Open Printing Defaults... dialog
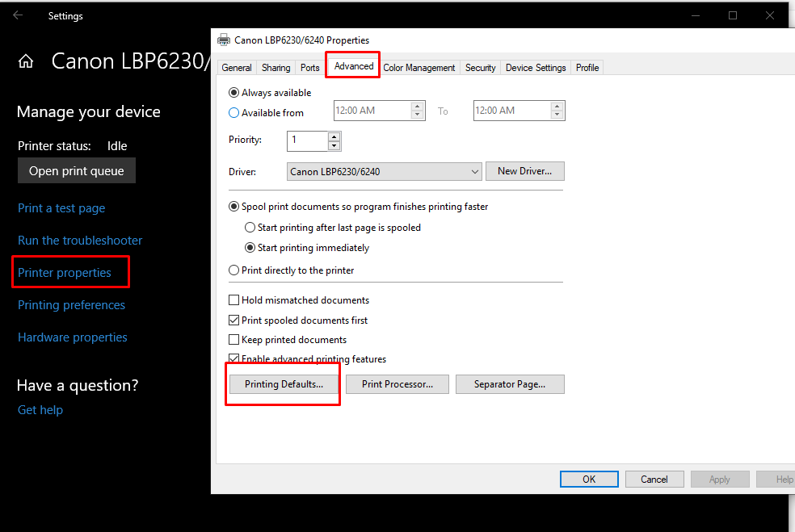 (284, 384)
